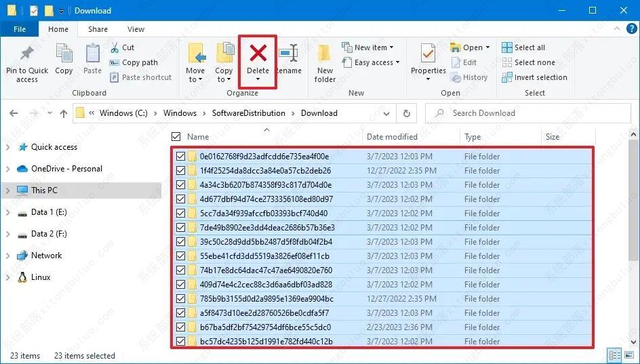
Task: Click the red X Delete icon
Action: point(258,53)
